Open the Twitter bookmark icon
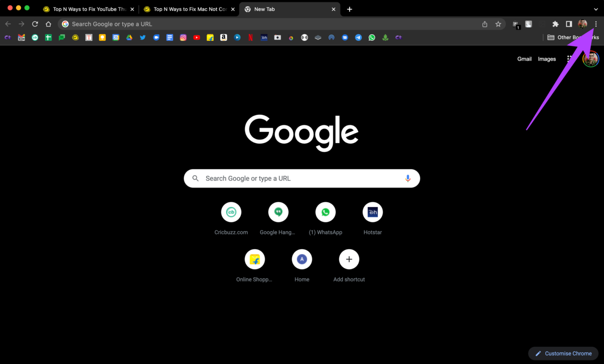The image size is (604, 364). click(x=143, y=37)
